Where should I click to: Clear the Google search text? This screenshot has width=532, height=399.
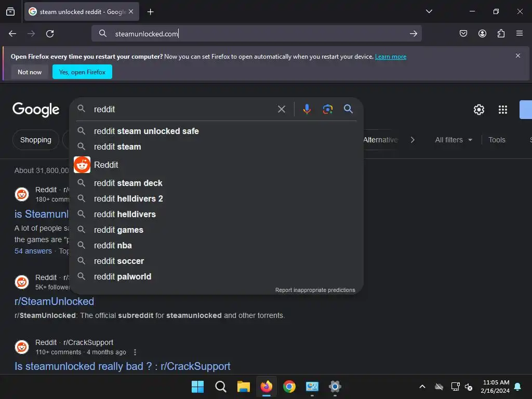point(281,109)
